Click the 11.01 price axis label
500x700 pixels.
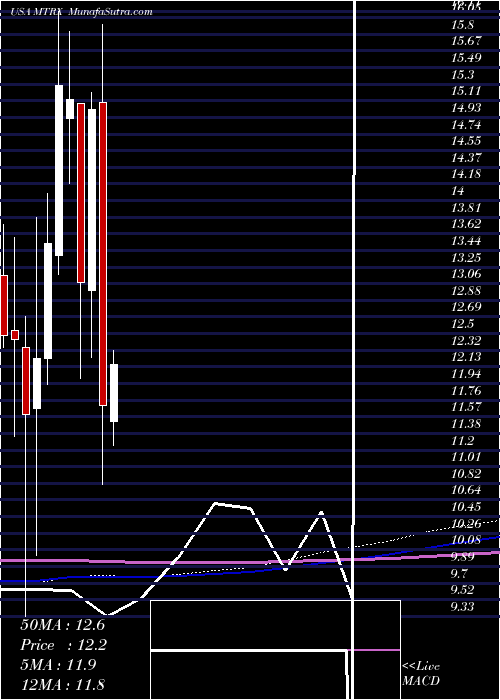tap(466, 457)
